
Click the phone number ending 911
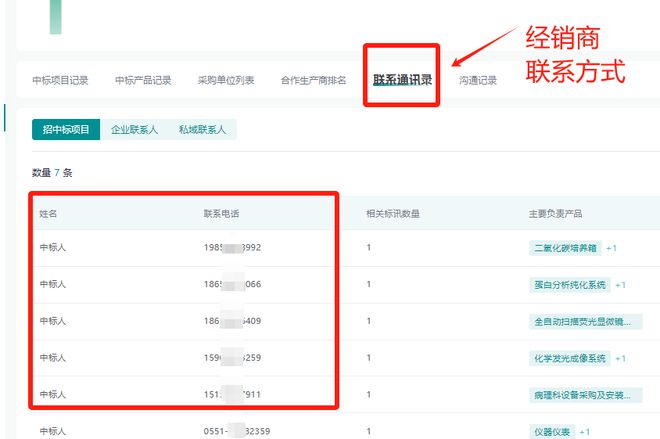(x=232, y=394)
